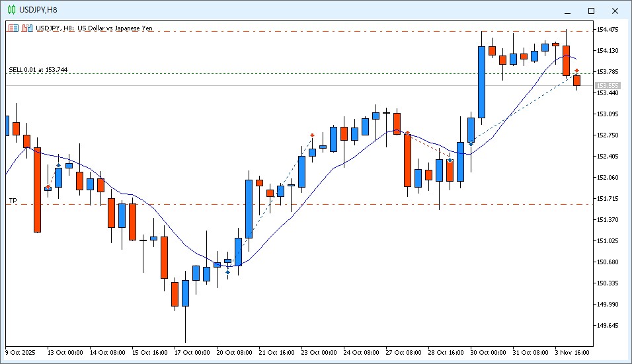The width and height of the screenshot is (632, 364).
Task: Click the grey 153.555 current price tag
Action: 607,85
